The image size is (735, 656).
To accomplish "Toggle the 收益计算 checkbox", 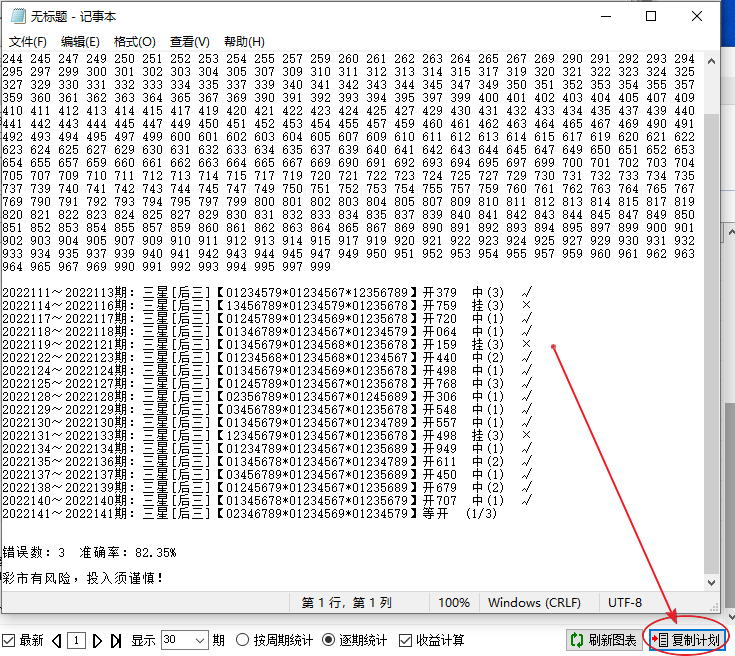I will pos(405,640).
